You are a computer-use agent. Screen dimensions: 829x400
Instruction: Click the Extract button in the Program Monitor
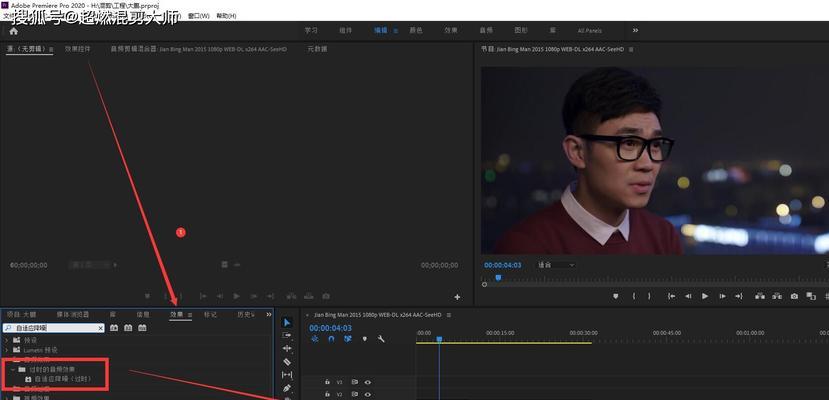(x=777, y=296)
